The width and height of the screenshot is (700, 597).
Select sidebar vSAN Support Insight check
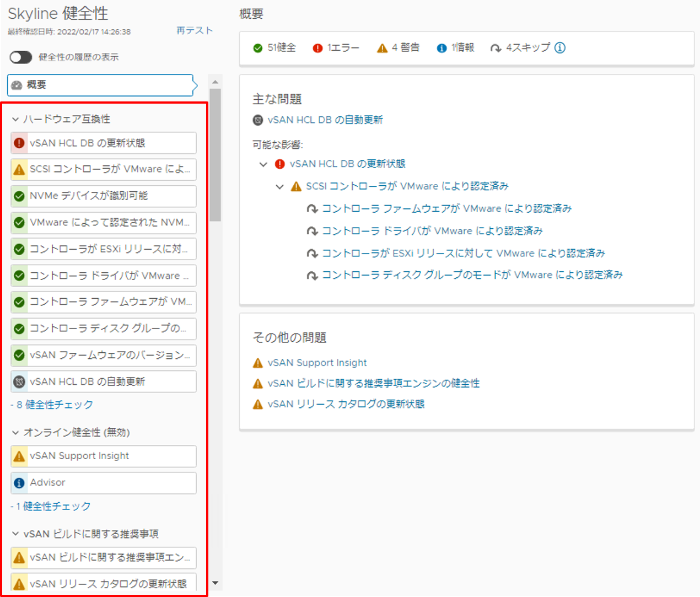coord(104,456)
